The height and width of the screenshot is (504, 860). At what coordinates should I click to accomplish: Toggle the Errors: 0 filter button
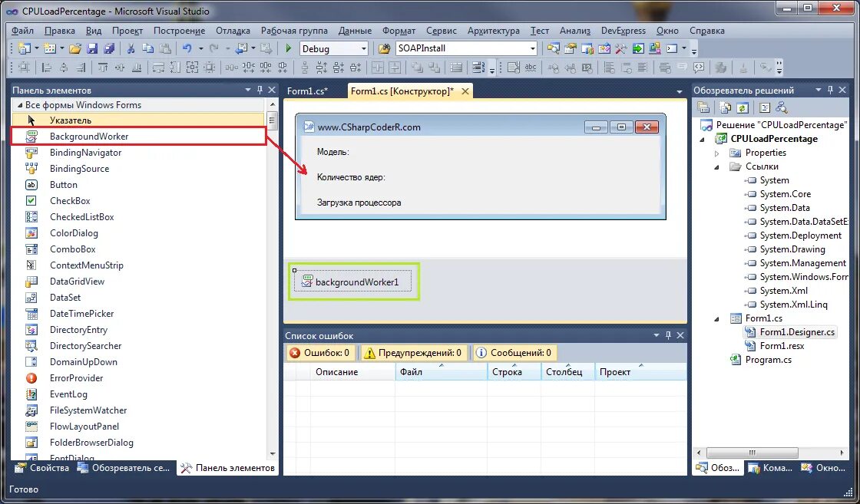point(320,353)
